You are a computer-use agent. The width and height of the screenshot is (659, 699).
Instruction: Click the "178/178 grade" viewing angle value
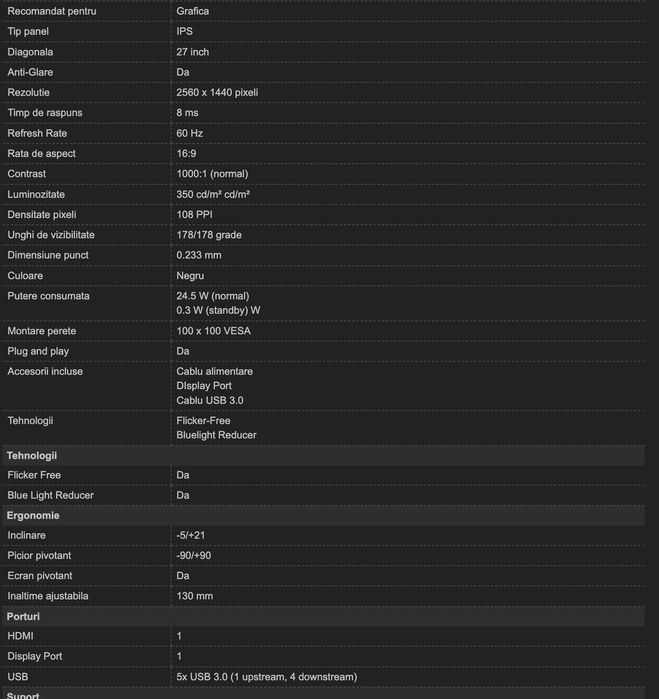click(x=209, y=235)
